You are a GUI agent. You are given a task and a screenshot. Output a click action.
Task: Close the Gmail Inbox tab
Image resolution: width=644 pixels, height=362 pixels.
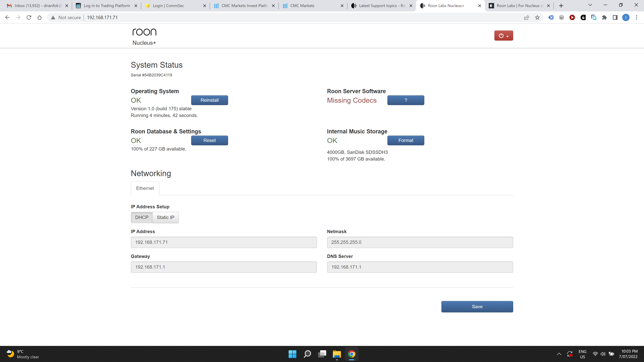[67, 6]
